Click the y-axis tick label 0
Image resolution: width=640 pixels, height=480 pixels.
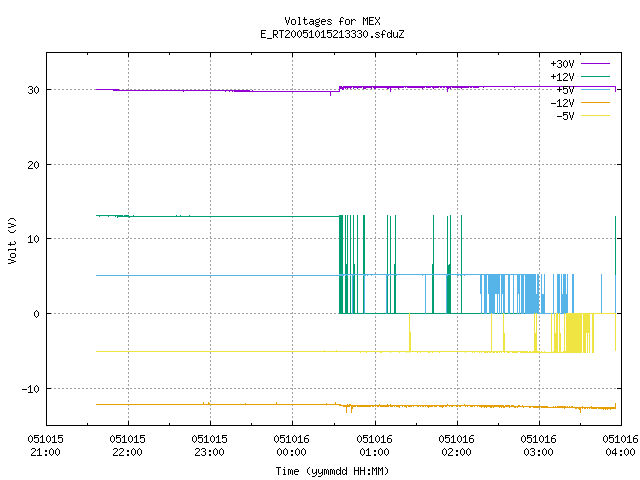click(36, 314)
